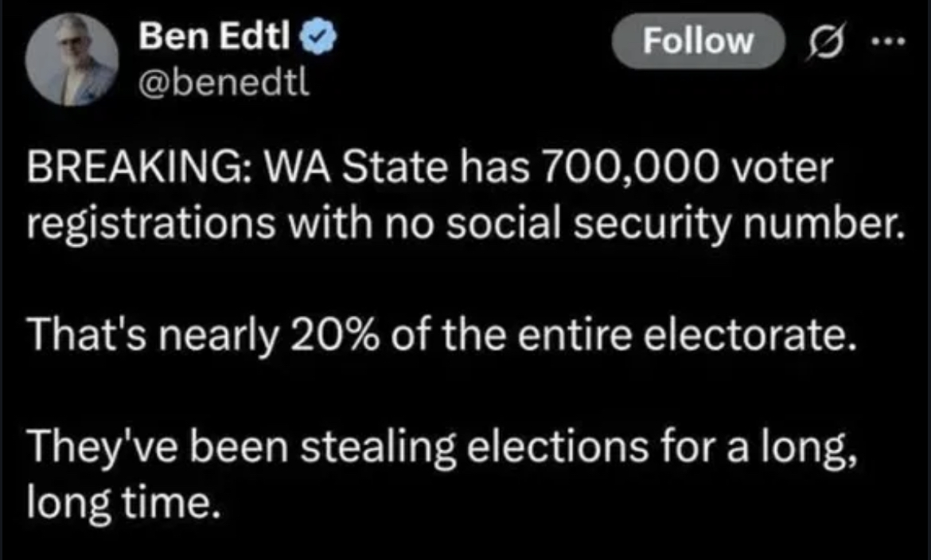Open the @benedtl handle link

click(x=223, y=80)
